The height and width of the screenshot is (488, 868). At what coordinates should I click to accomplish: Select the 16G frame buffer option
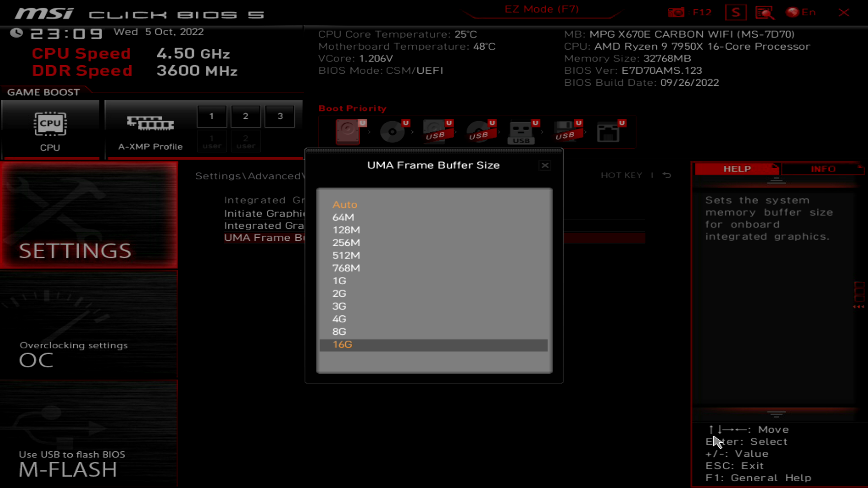coord(342,345)
